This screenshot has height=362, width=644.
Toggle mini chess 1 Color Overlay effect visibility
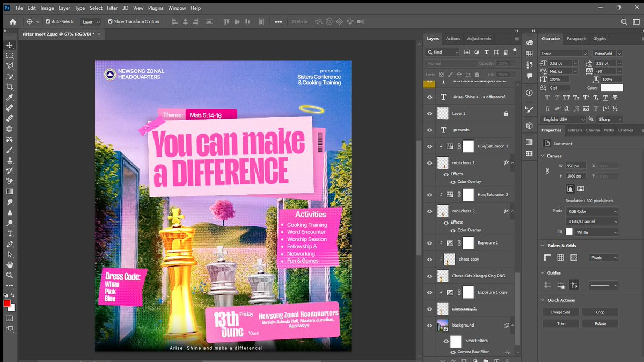click(453, 182)
